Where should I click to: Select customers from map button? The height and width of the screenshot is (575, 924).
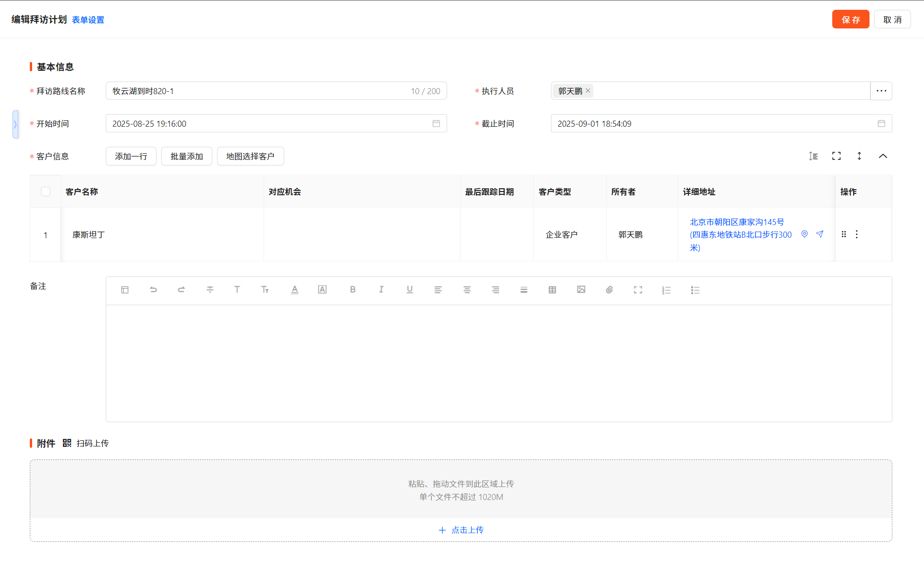click(x=251, y=156)
